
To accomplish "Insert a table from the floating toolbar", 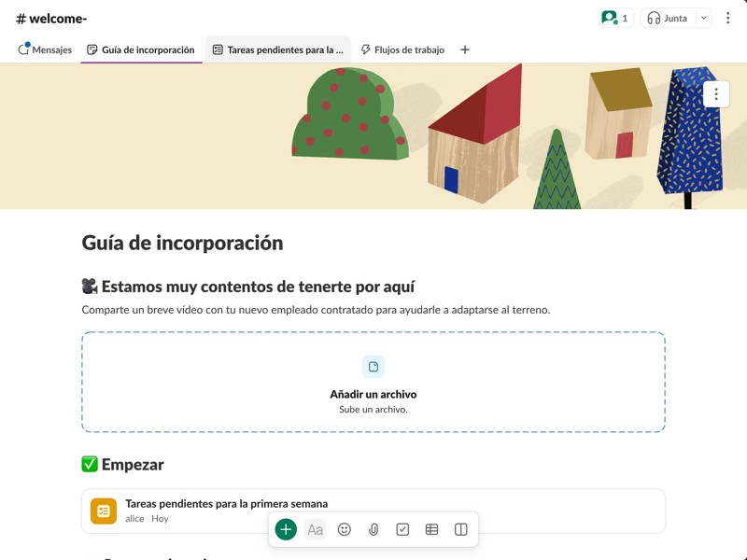I will (431, 529).
